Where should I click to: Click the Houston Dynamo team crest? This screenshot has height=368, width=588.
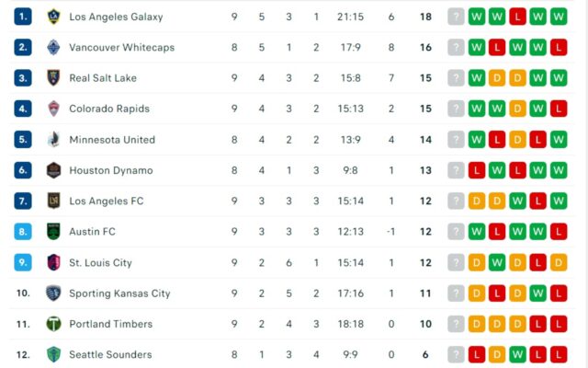pos(53,170)
